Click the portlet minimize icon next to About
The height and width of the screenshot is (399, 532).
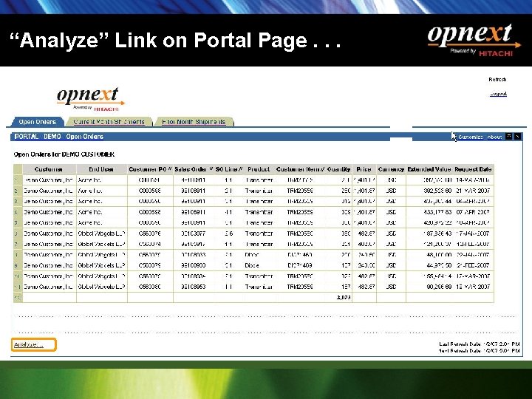click(508, 137)
